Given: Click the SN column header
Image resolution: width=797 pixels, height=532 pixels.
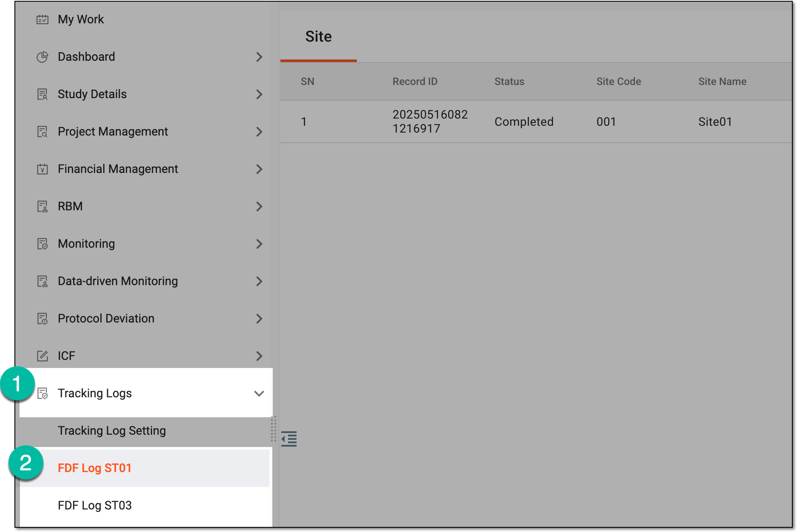Looking at the screenshot, I should pos(308,82).
